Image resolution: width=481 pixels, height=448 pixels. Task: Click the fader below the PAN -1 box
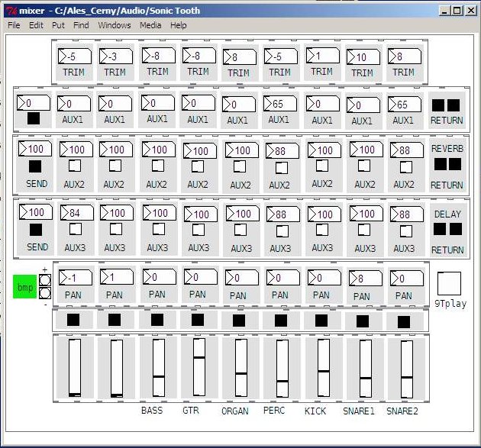pos(75,368)
